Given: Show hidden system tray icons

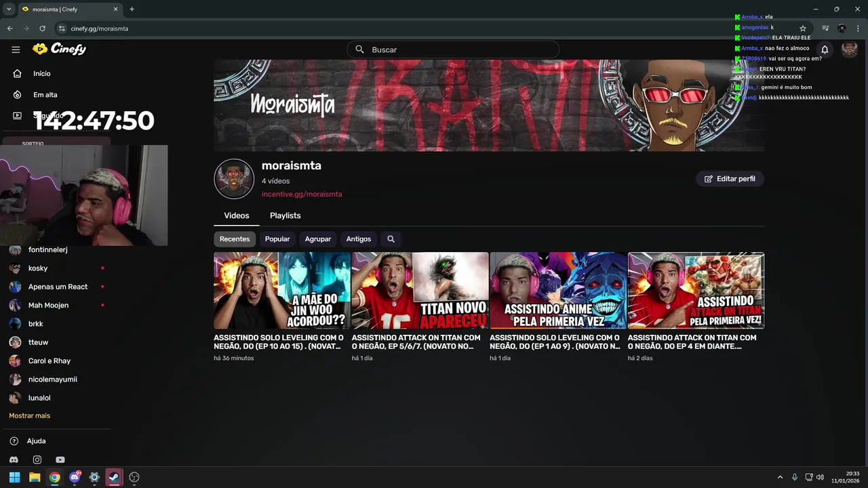Looking at the screenshot, I should pos(780,477).
